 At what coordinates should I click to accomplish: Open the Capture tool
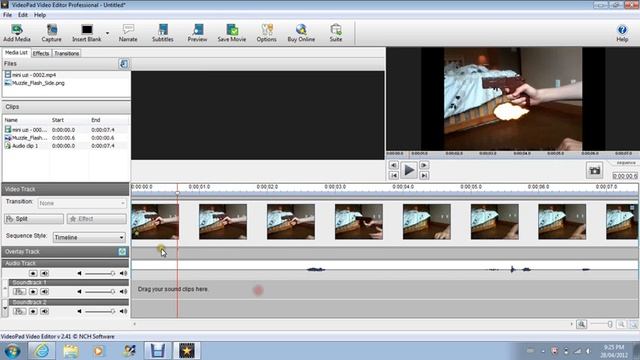coord(51,33)
